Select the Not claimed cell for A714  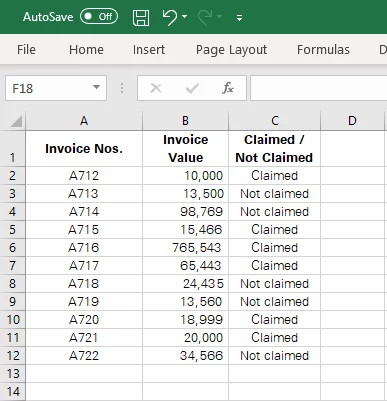275,212
